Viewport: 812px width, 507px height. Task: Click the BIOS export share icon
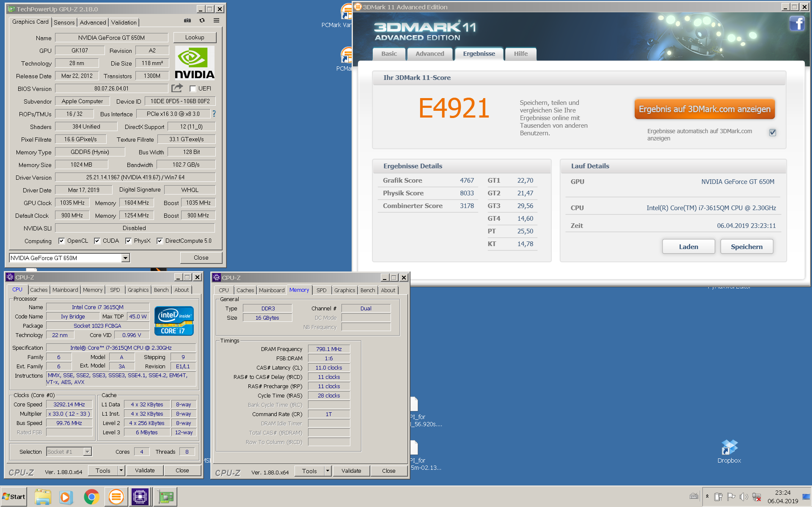point(177,88)
